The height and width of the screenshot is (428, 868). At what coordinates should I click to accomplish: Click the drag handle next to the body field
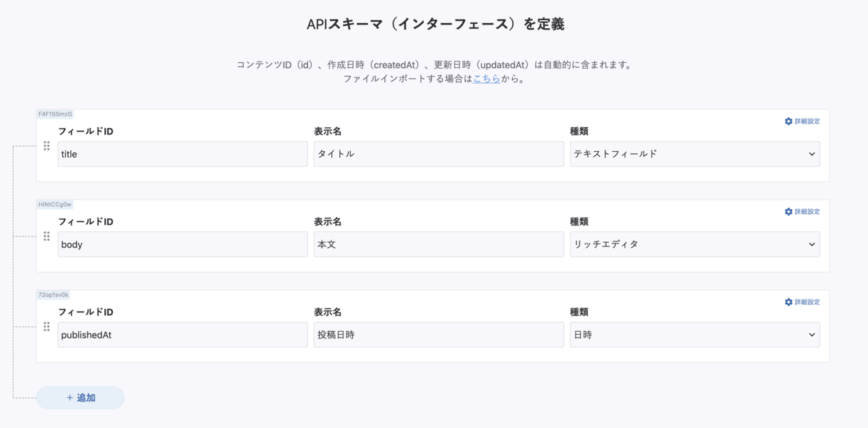click(x=46, y=235)
